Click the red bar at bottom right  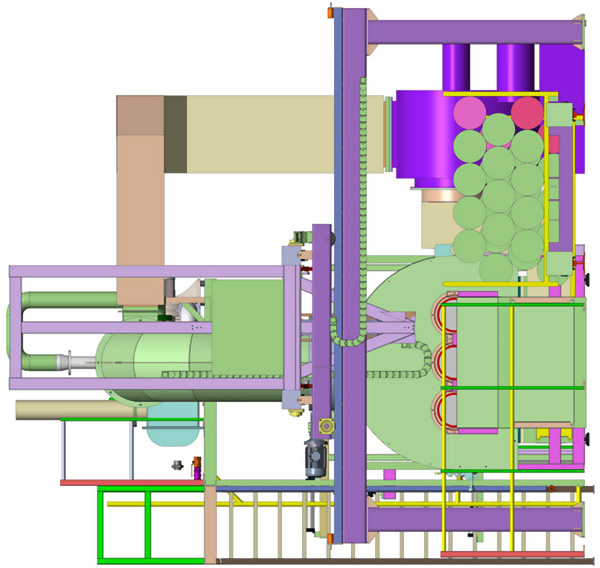click(511, 554)
